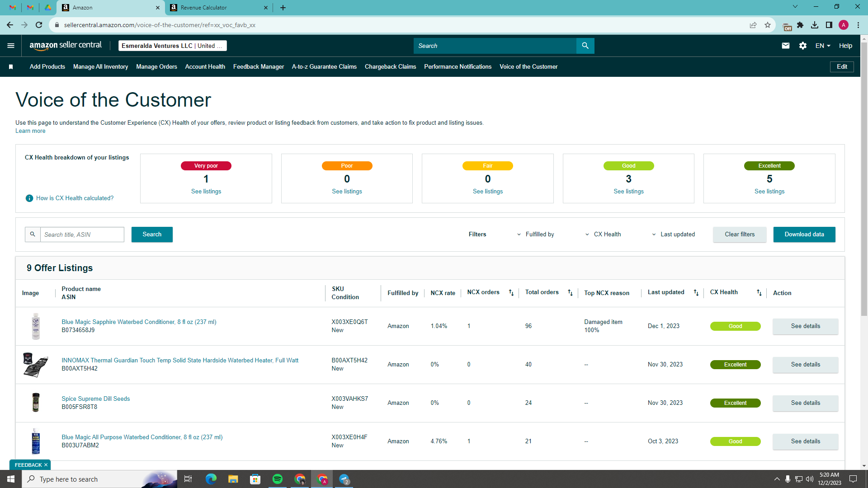Screen dimensions: 868x488
Task: Open File Explorer from the taskbar
Action: [x=233, y=479]
